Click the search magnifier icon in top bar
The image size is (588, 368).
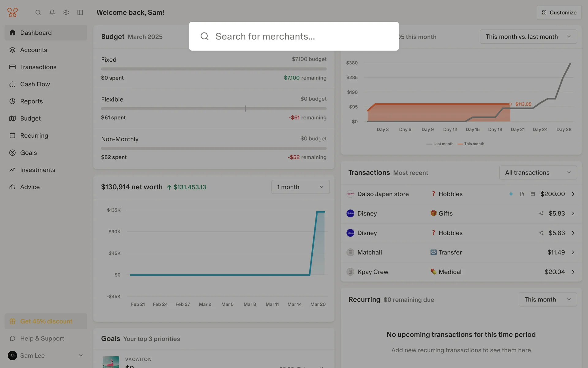pos(38,13)
